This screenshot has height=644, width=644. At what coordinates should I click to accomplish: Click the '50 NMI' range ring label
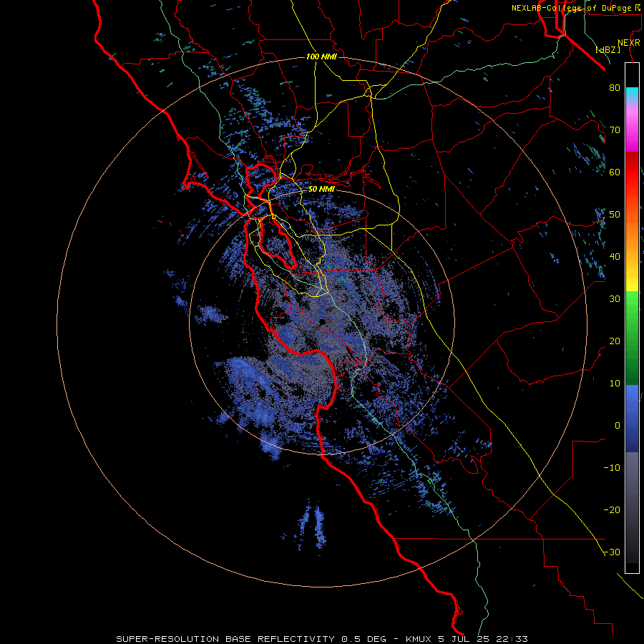coord(321,190)
